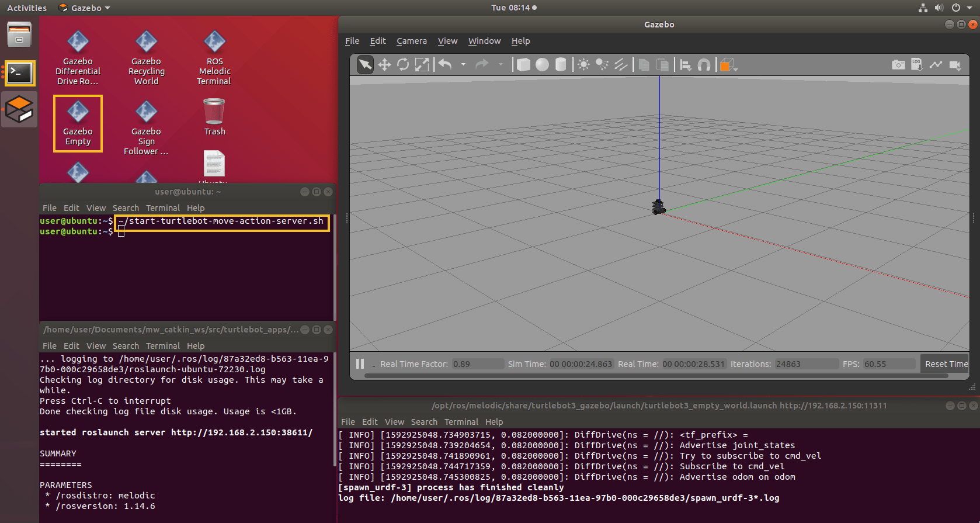This screenshot has width=980, height=523.
Task: Click the horizontal scrollbar under the Gazebo status bar
Action: pyautogui.click(x=656, y=376)
